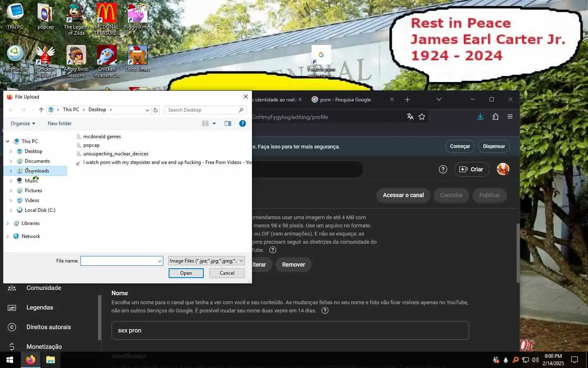Click the Começar button
588x368 pixels.
coord(460,146)
